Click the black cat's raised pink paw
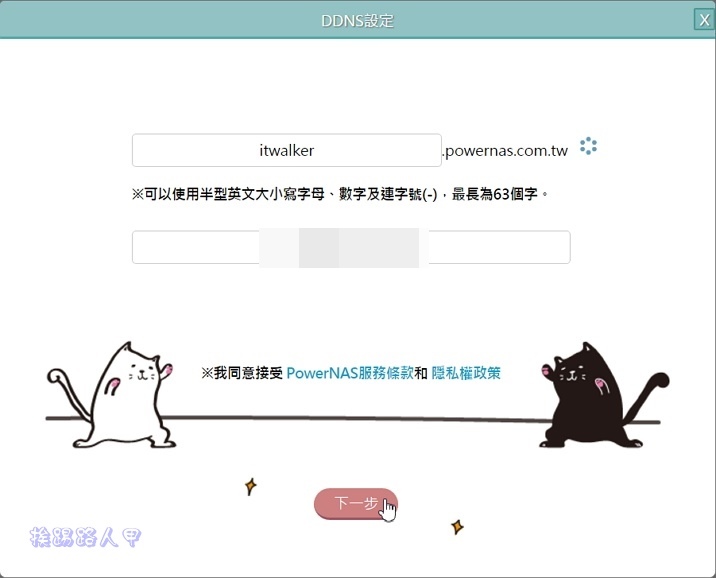The height and width of the screenshot is (578, 716). [547, 369]
